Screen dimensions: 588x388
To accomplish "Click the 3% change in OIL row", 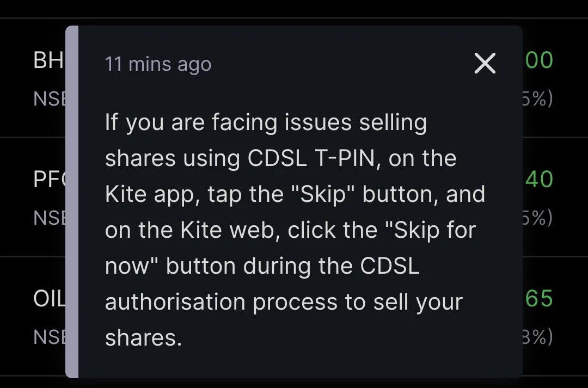I will [538, 337].
